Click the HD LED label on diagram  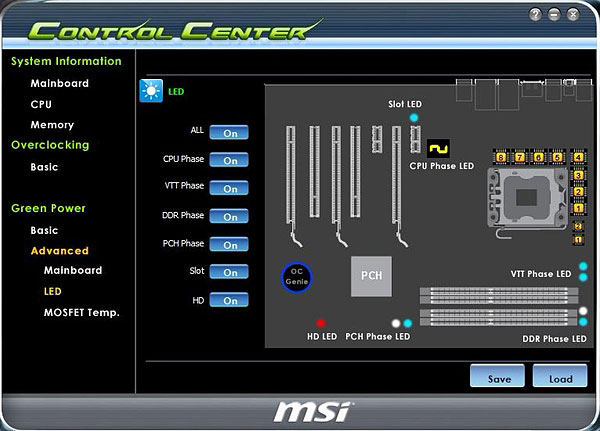322,336
